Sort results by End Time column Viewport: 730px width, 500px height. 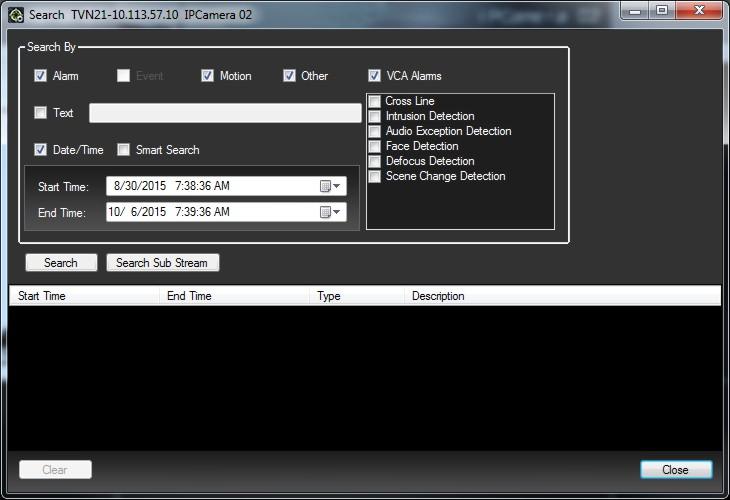tap(235, 296)
